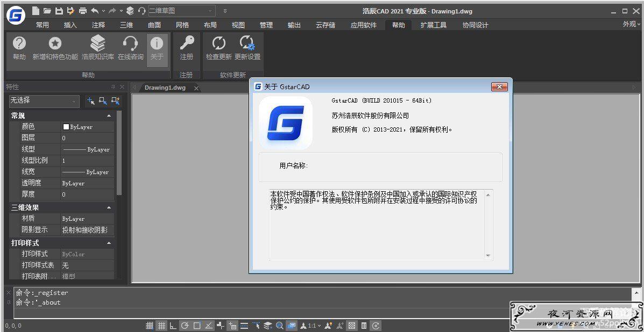Viewport: 644px width, 332px height.
Task: Click select objects icon in Properties panel
Action: (103, 100)
